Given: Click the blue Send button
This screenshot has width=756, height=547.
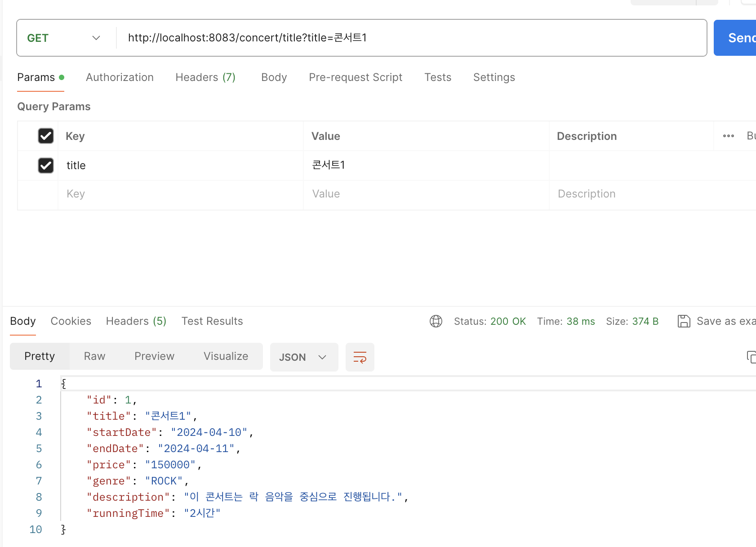Looking at the screenshot, I should click(x=735, y=38).
